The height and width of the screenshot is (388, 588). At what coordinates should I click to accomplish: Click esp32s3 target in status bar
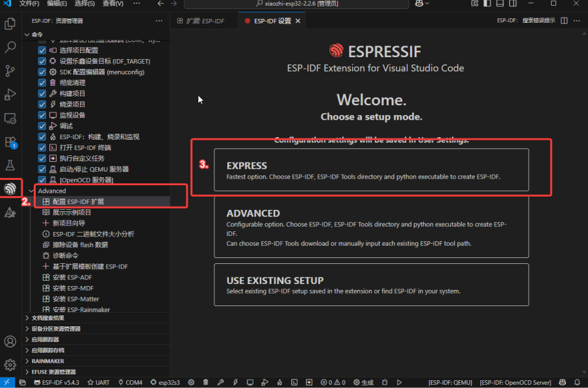pos(165,382)
